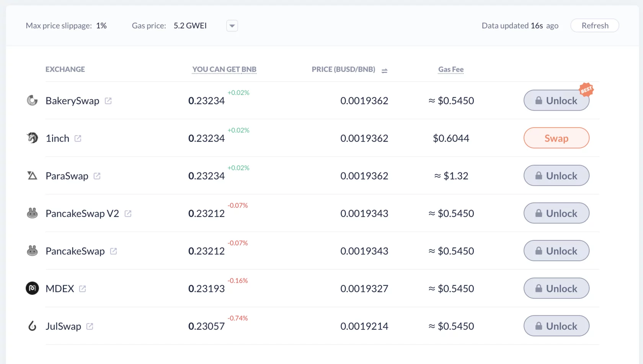This screenshot has width=643, height=364.
Task: Open 1inch external link icon
Action: coord(78,138)
